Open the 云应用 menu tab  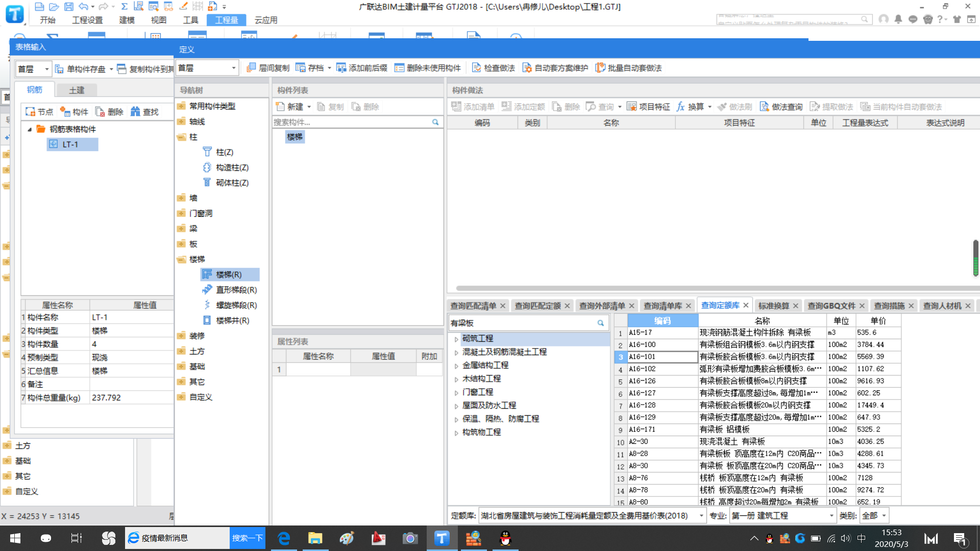[x=266, y=20]
